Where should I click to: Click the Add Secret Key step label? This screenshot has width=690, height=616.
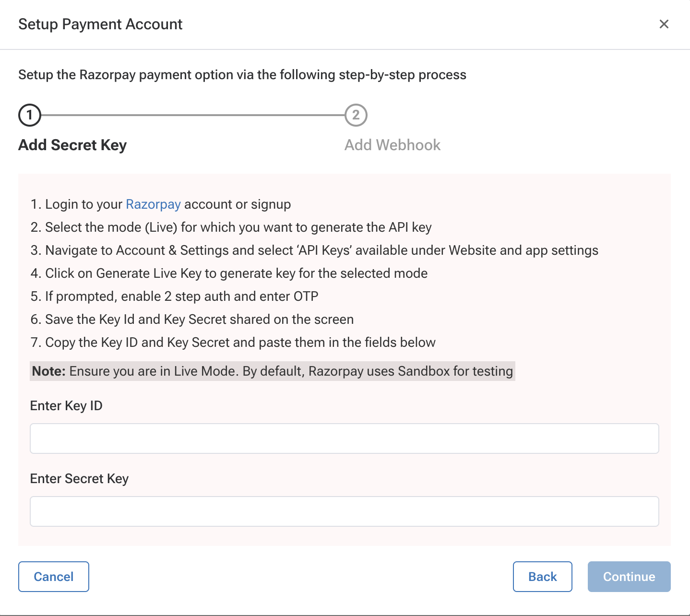click(72, 145)
